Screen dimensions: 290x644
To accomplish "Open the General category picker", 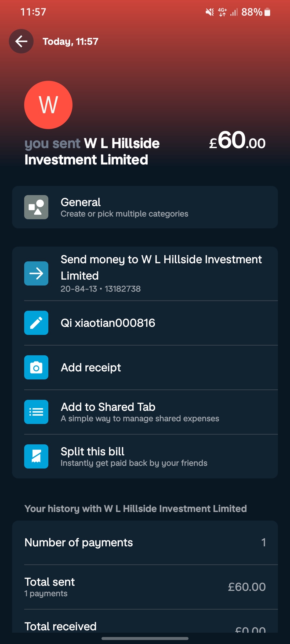I will pos(145,207).
